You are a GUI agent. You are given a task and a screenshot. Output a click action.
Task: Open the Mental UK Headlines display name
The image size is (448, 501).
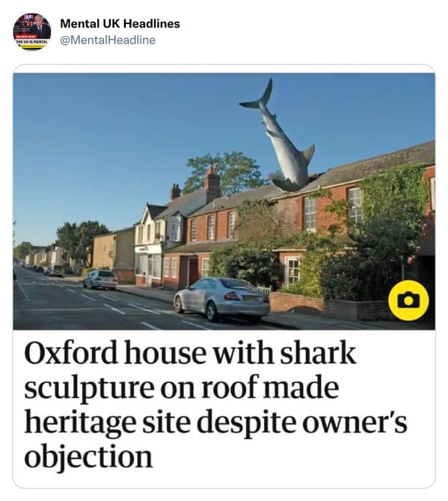click(x=120, y=23)
